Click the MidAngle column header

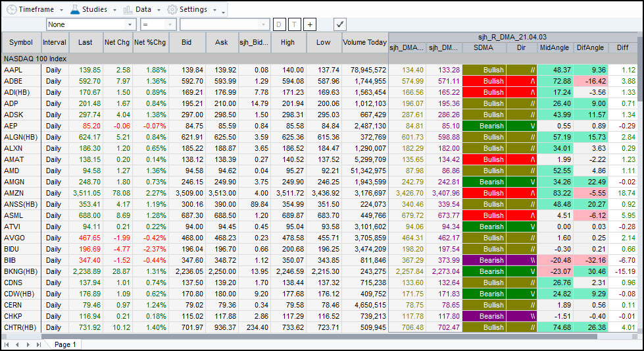(x=555, y=47)
